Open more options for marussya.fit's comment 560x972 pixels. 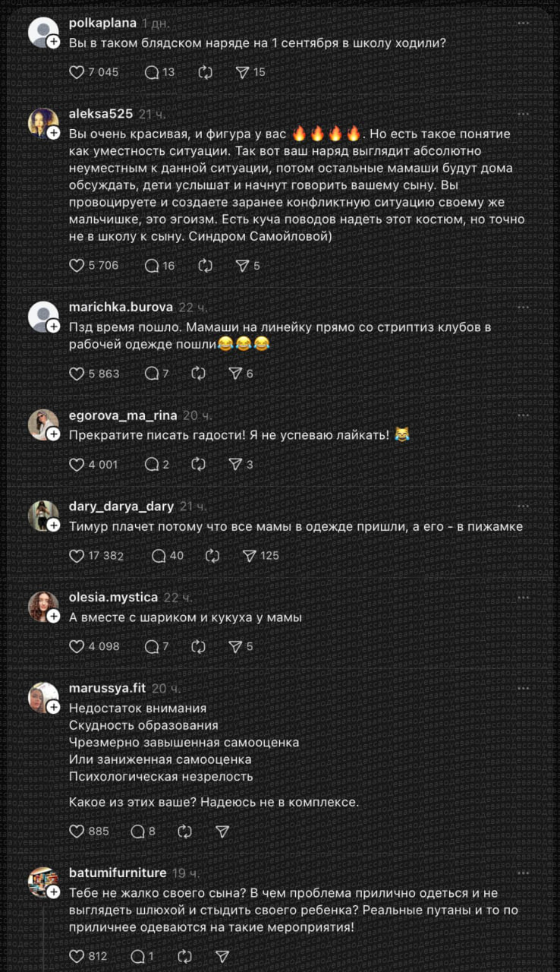tap(523, 688)
